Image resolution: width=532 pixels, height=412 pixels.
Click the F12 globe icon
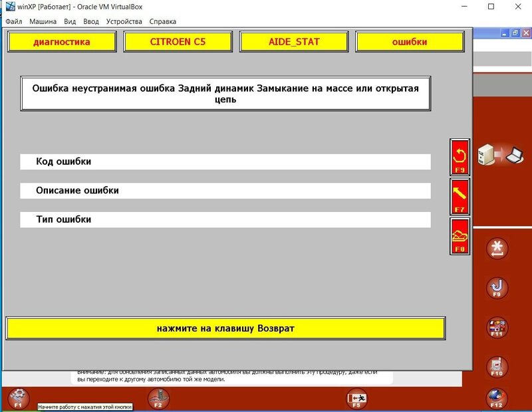coord(497,399)
